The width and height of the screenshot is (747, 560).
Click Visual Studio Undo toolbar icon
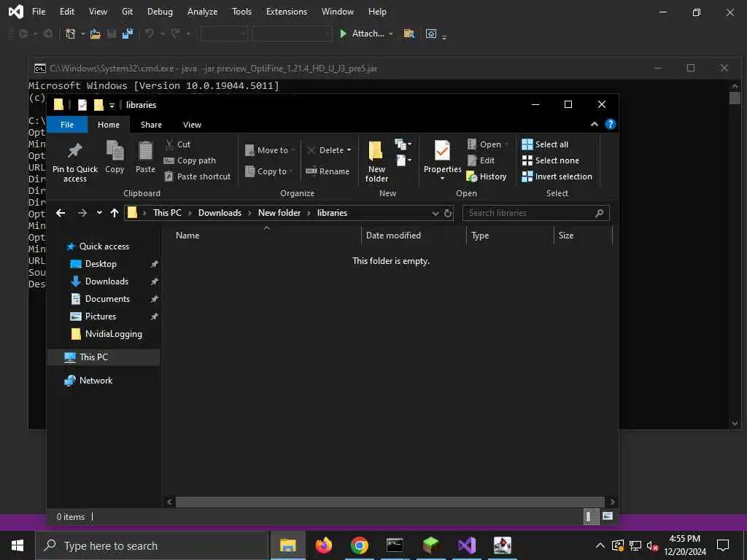click(150, 34)
